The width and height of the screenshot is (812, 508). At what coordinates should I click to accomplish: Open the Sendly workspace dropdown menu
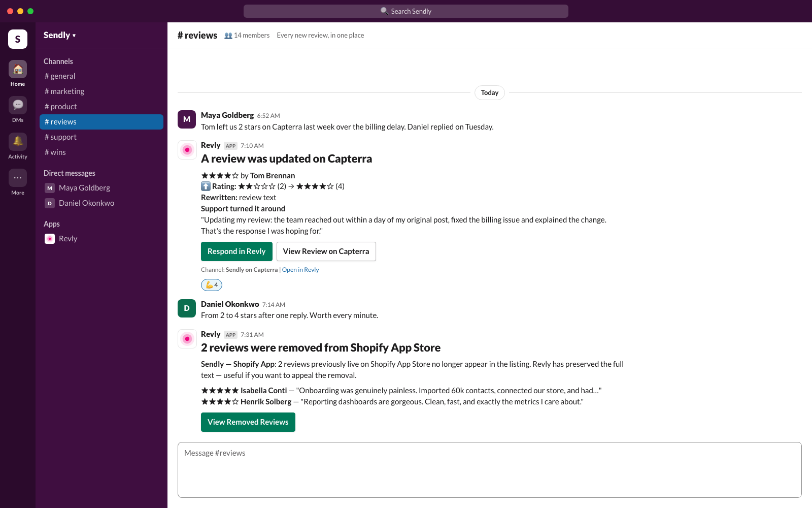click(60, 35)
